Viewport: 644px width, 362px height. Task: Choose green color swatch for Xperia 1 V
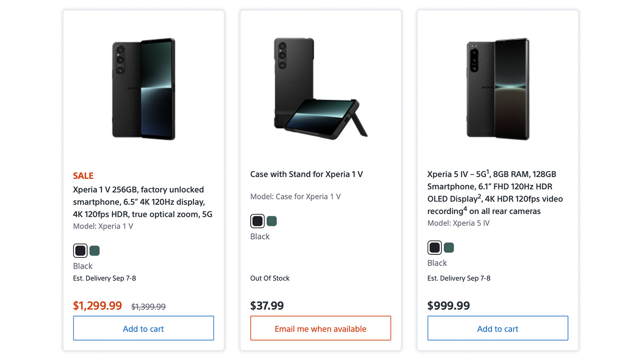click(x=95, y=250)
